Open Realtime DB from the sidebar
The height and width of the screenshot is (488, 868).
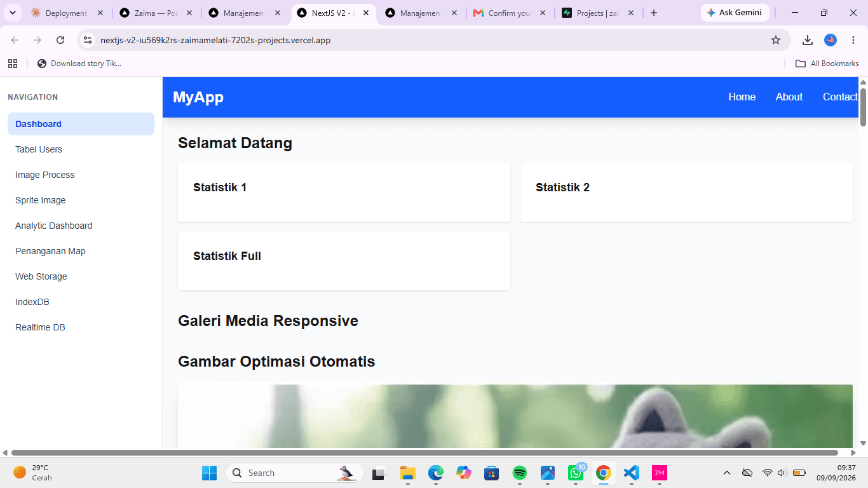pos(81,327)
